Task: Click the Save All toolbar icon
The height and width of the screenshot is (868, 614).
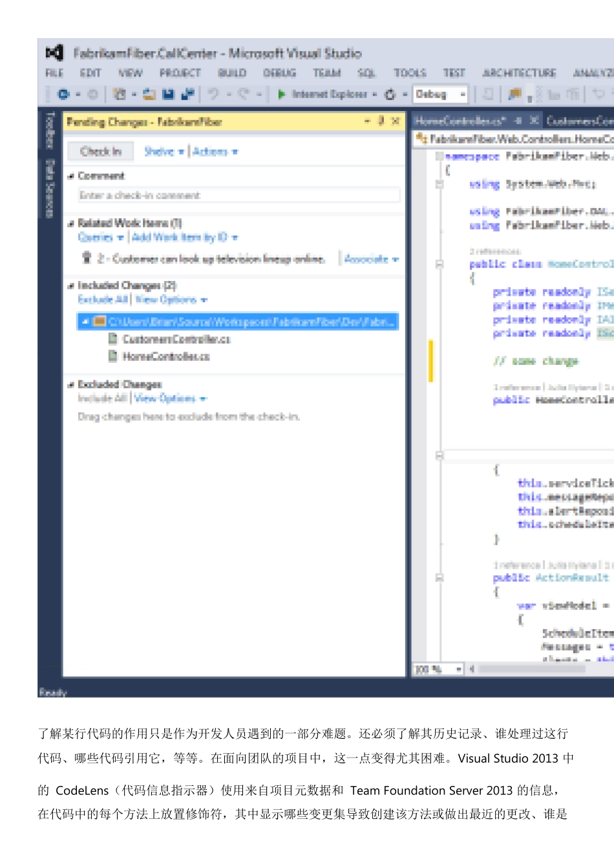Action: pos(188,94)
